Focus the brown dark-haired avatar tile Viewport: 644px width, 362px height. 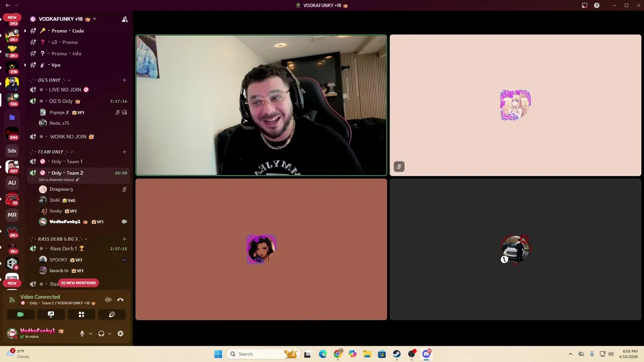(x=261, y=249)
